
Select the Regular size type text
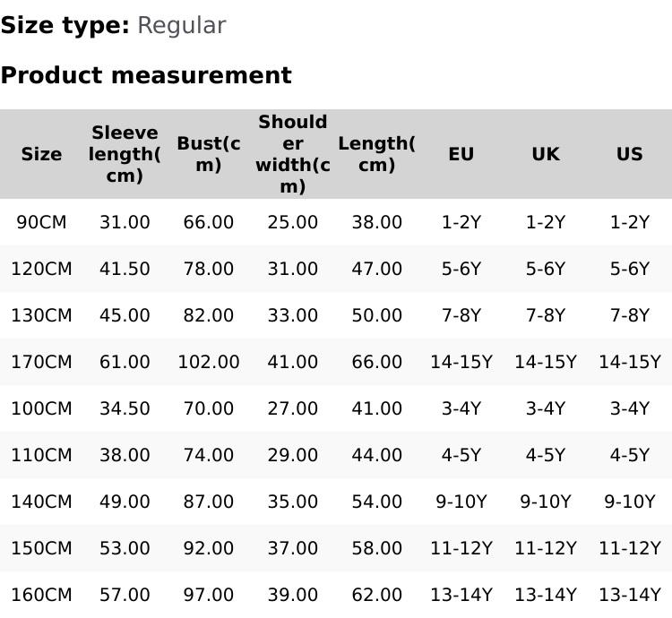coord(181,25)
